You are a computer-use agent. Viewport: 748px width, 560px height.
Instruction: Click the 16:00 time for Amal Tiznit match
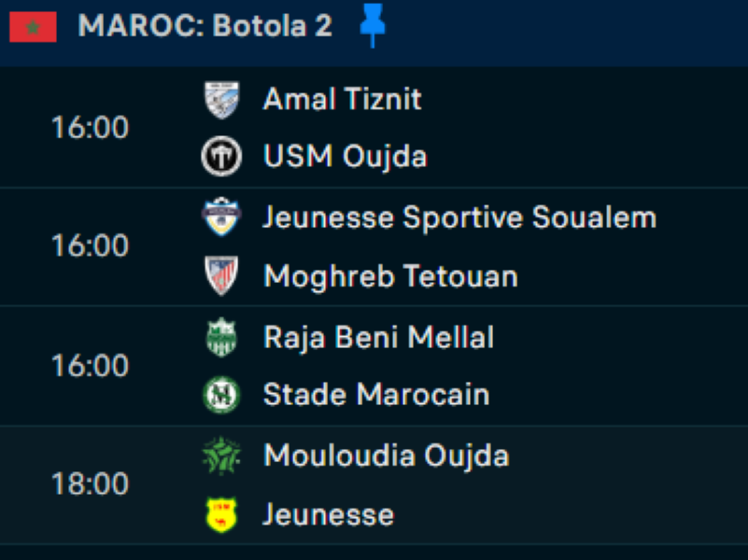pos(90,128)
